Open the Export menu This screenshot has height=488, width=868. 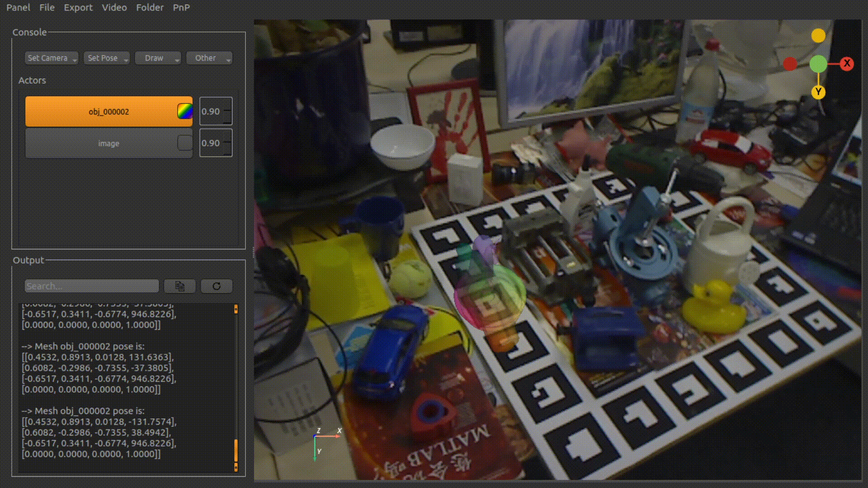[x=78, y=7]
